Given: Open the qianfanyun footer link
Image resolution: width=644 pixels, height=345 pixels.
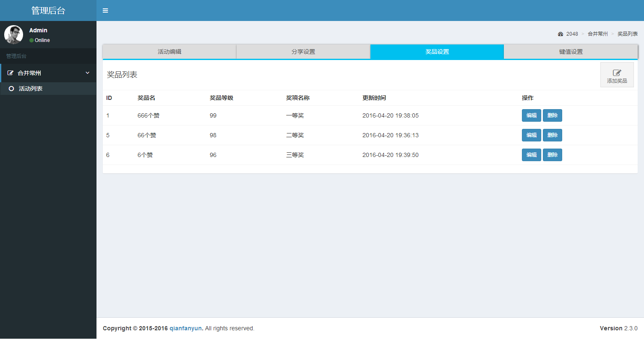Looking at the screenshot, I should coord(185,328).
